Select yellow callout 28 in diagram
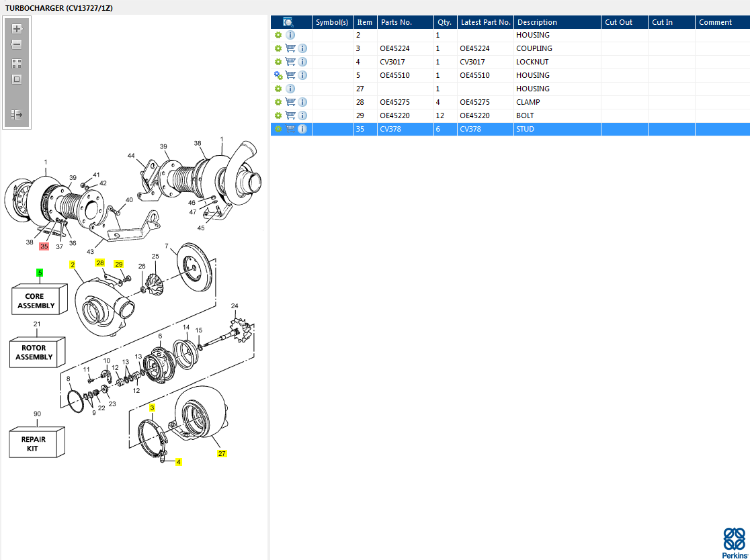This screenshot has width=750, height=560. [x=99, y=263]
